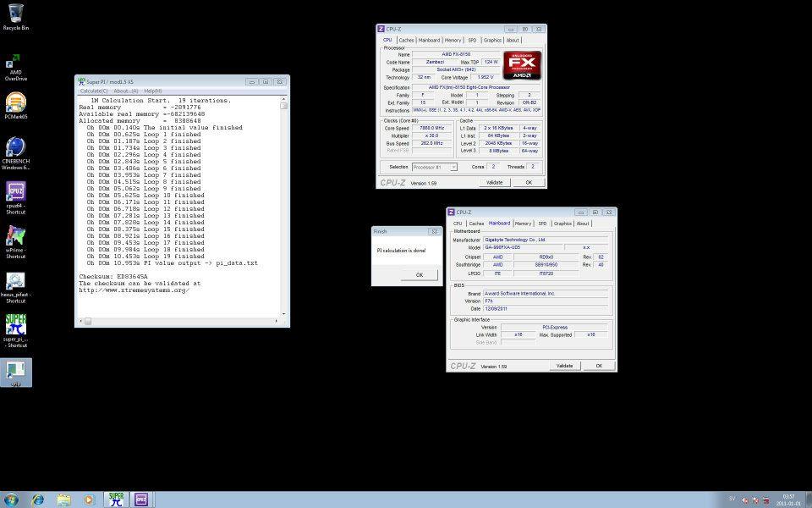The image size is (812, 508).
Task: Click the AMD FX processor logo
Action: click(x=522, y=65)
